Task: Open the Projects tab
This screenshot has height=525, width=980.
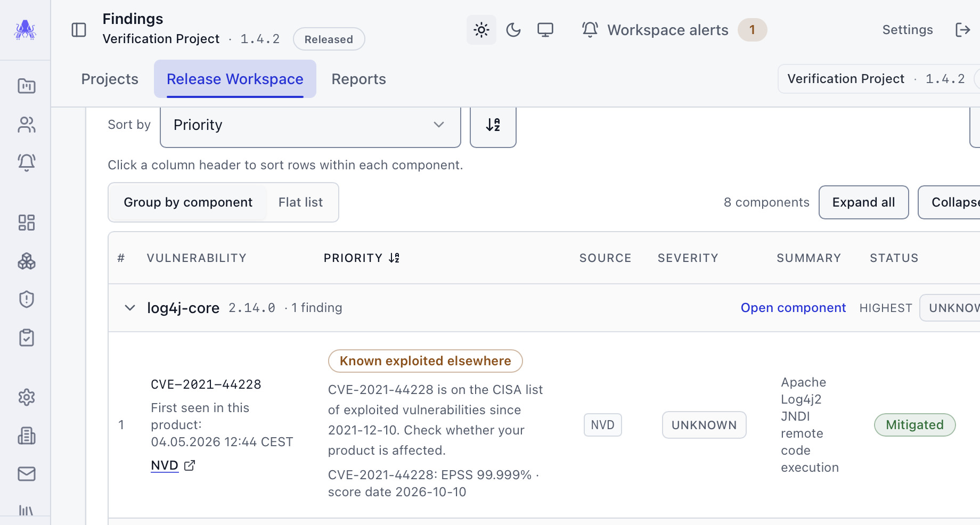Action: [110, 79]
